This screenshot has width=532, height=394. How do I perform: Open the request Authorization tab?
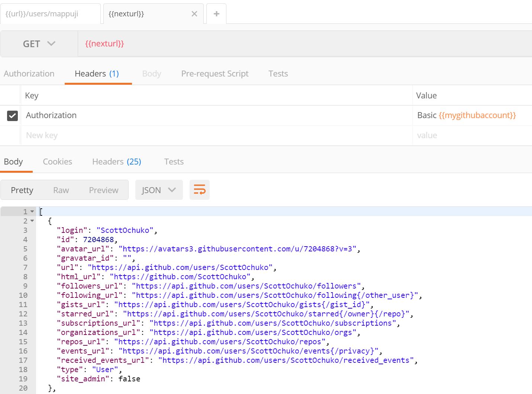29,74
